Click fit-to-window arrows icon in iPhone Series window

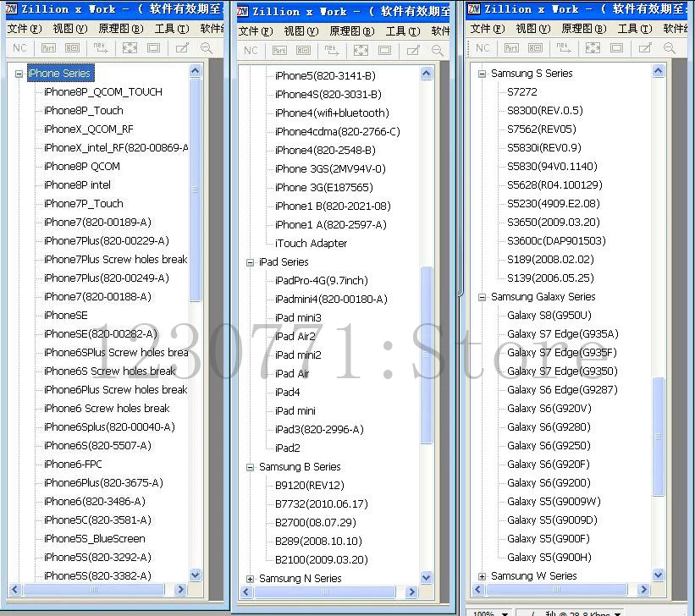click(130, 48)
